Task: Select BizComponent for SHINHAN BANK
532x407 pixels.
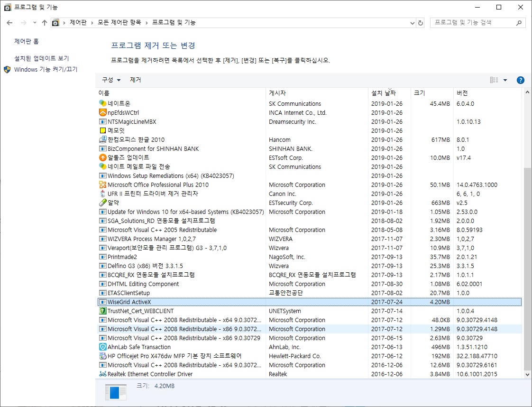Action: click(x=310, y=148)
